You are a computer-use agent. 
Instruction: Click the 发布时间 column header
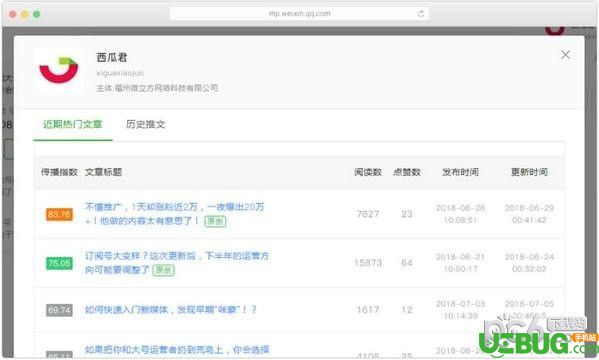[460, 172]
